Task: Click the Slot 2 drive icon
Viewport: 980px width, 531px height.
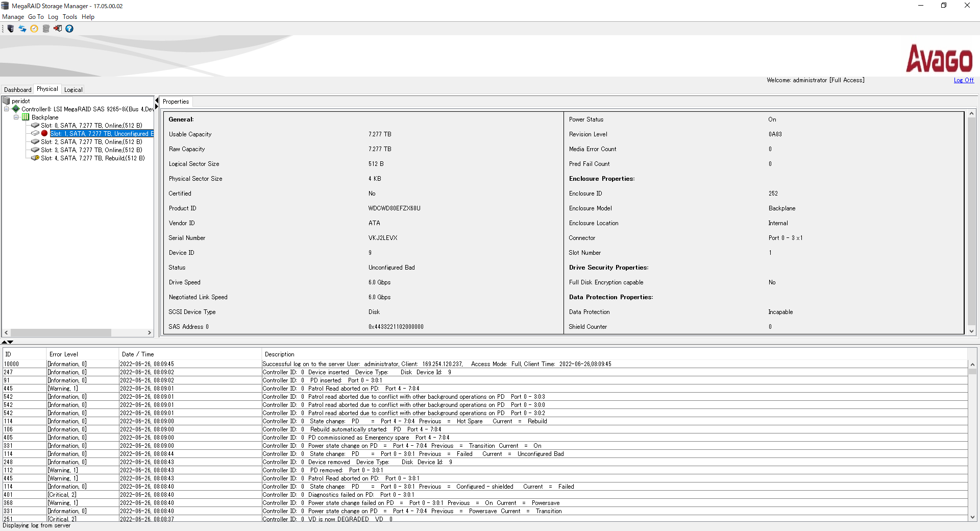Action: tap(35, 141)
